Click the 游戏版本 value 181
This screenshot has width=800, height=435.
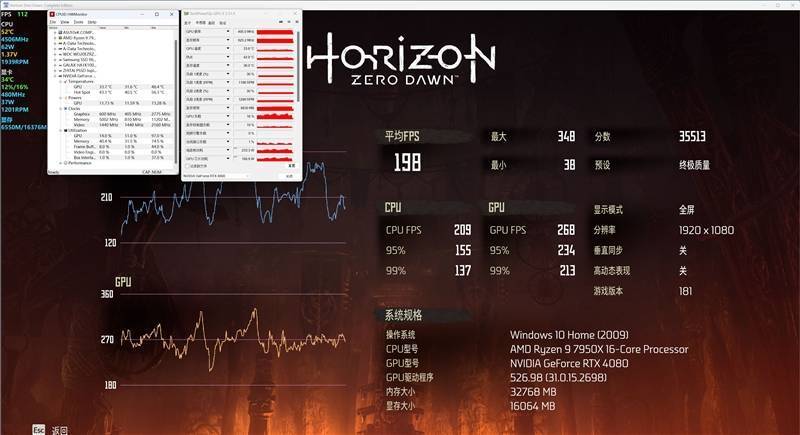point(685,291)
